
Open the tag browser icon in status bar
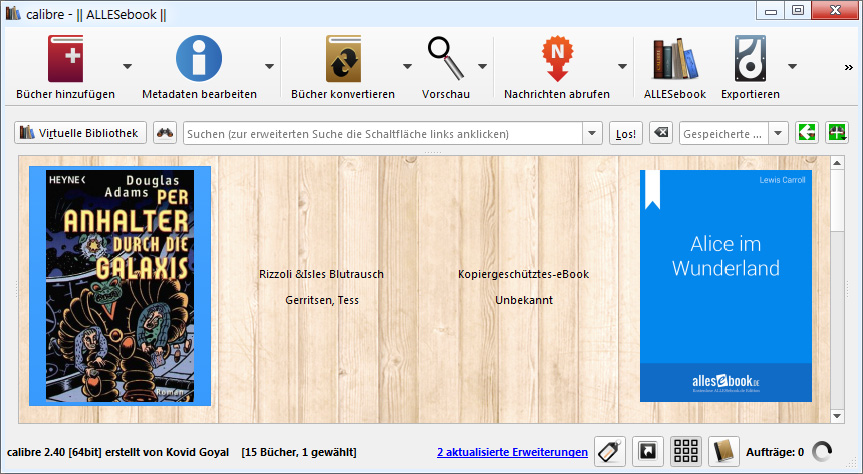point(610,451)
